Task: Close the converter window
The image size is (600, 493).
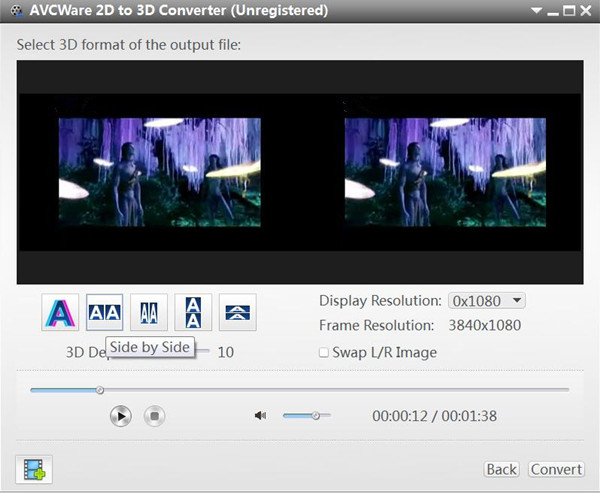Action: point(586,11)
